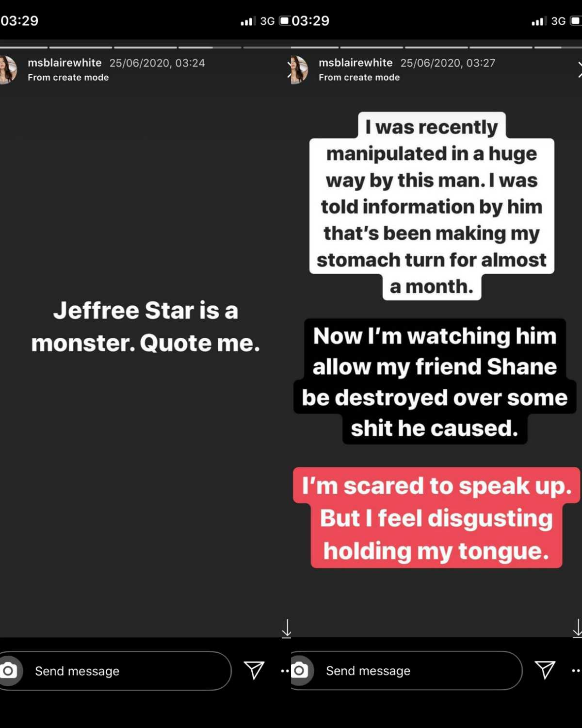Viewport: 582px width, 728px height.
Task: Focus the left Send message field
Action: pyautogui.click(x=115, y=671)
